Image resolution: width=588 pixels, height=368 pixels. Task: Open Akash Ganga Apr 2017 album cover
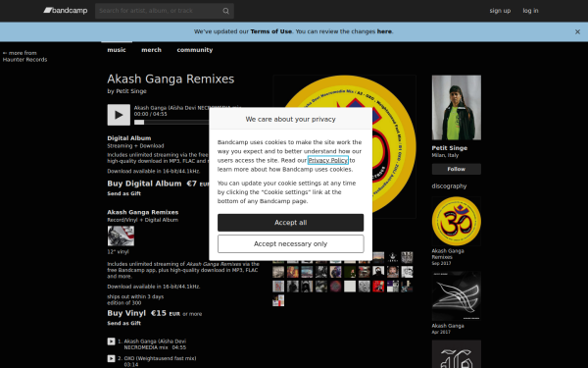457,296
